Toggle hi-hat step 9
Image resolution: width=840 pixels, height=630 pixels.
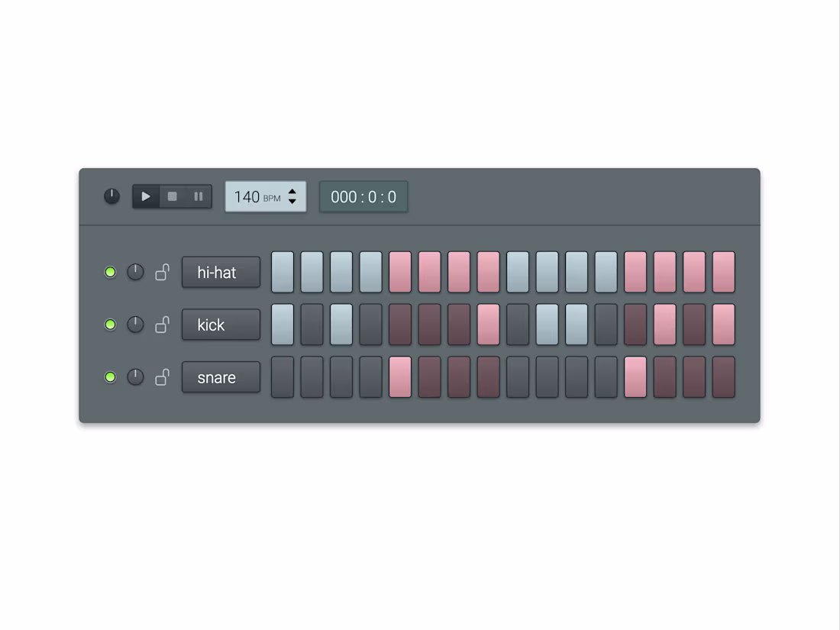(518, 272)
